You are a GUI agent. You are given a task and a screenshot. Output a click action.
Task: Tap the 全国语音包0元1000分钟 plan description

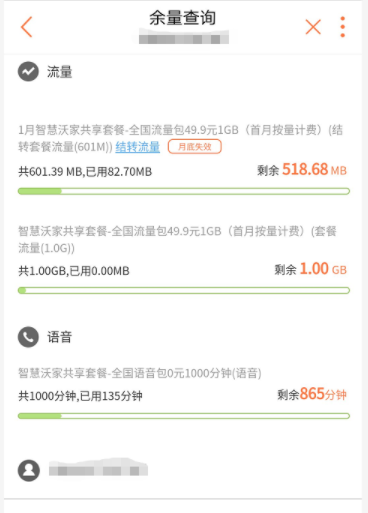click(140, 373)
